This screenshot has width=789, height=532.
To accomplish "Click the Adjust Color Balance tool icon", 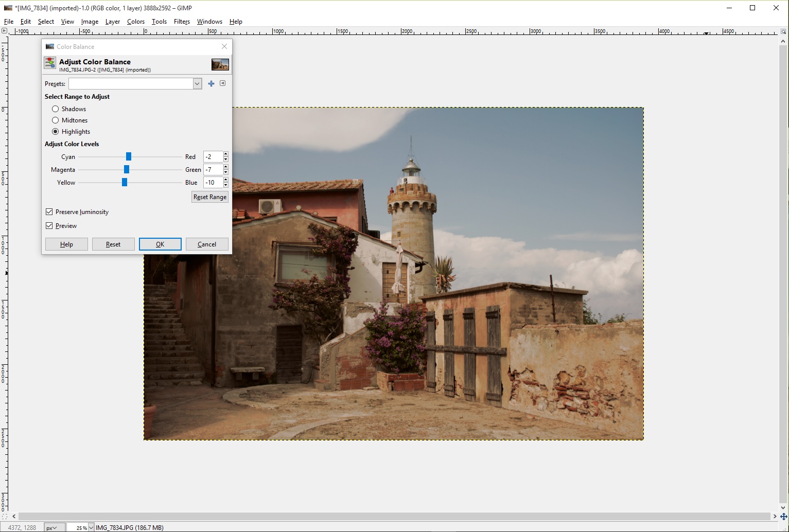I will [50, 63].
